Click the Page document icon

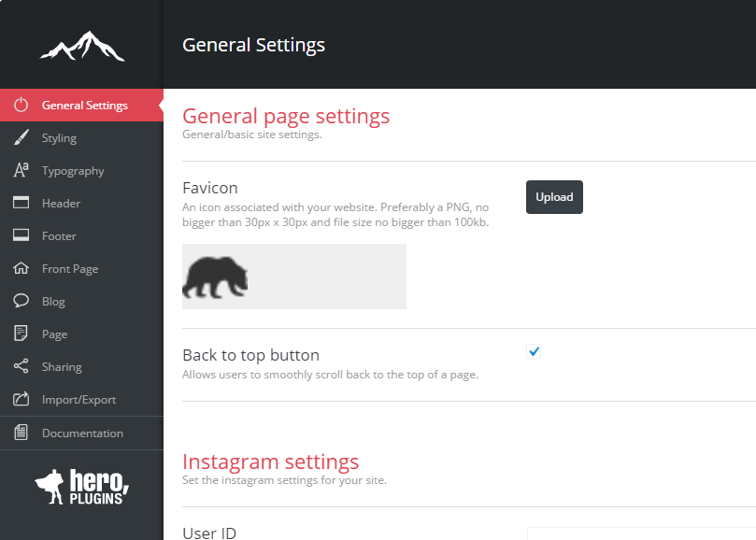(x=21, y=334)
